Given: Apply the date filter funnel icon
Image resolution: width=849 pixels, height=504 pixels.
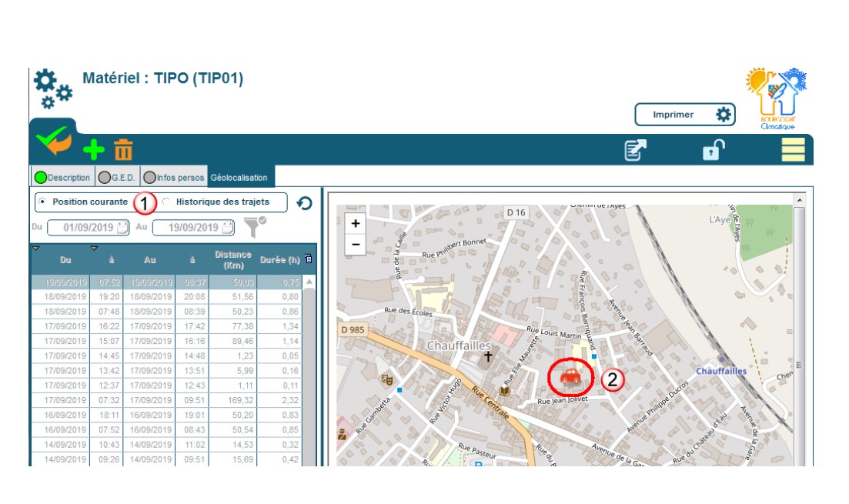Looking at the screenshot, I should pos(254,227).
